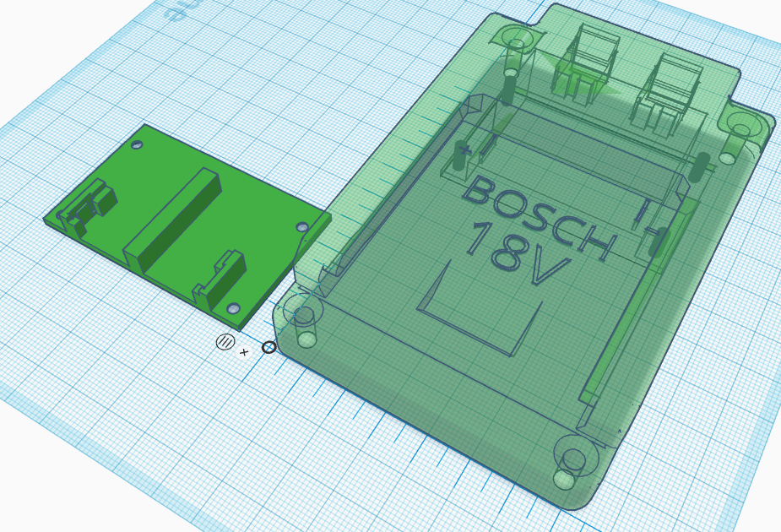The height and width of the screenshot is (532, 781).
Task: Click the small X ruler dismiss icon
Action: coord(243,352)
